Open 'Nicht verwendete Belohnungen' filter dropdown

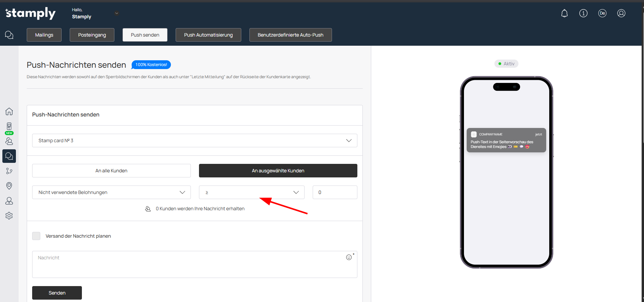[x=111, y=192]
